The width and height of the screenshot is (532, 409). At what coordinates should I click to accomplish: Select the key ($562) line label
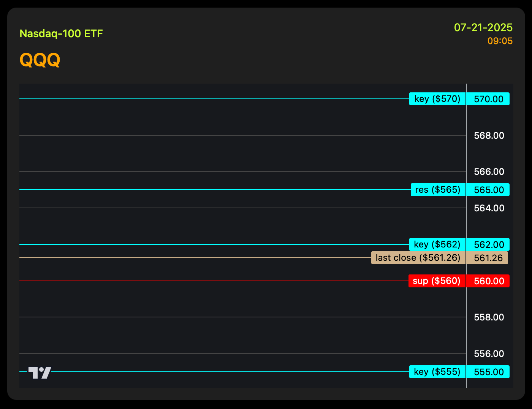[x=437, y=244]
